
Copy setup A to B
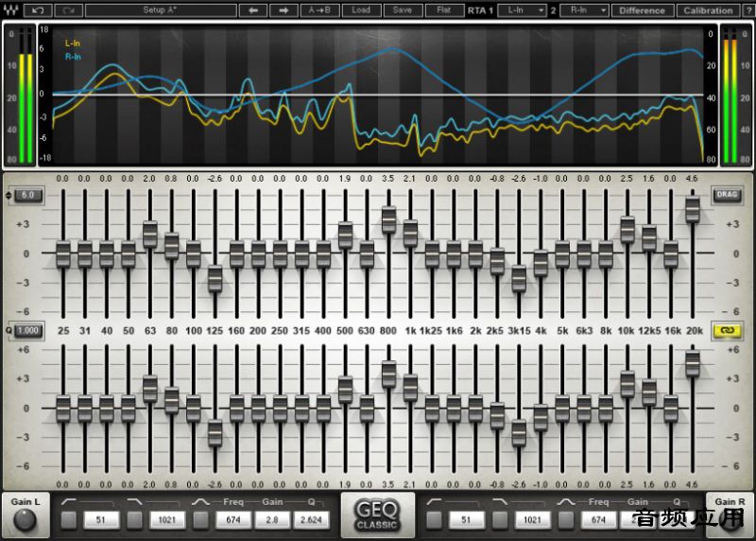click(x=319, y=10)
